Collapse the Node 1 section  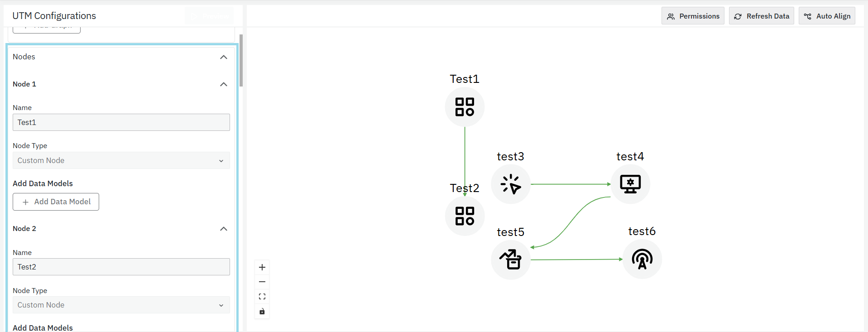coord(223,84)
